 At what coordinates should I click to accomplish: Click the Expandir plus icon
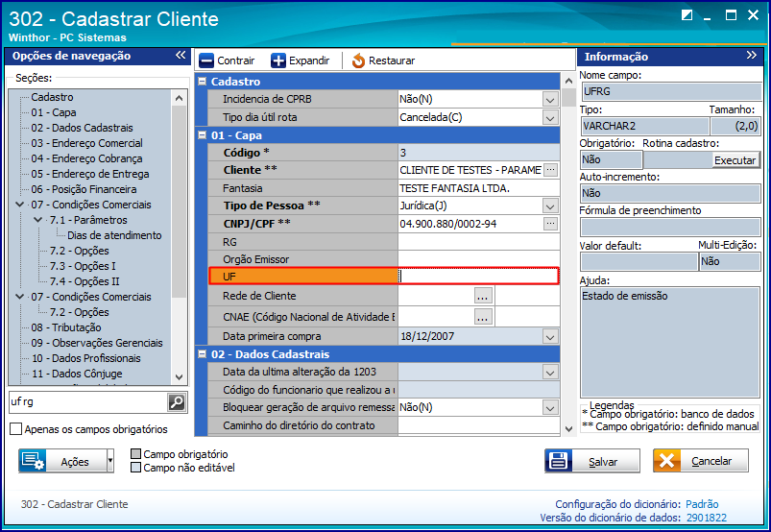[x=277, y=60]
